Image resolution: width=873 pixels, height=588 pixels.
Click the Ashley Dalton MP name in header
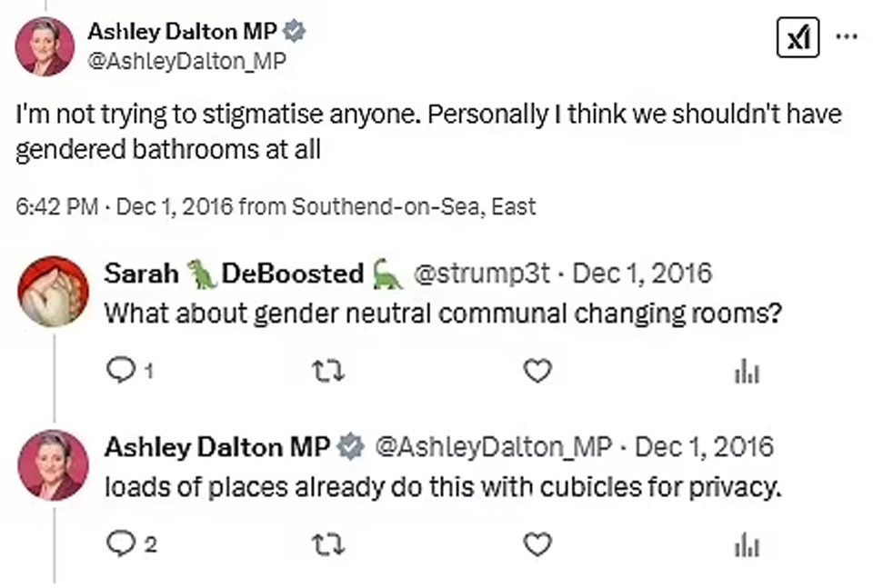(x=183, y=32)
